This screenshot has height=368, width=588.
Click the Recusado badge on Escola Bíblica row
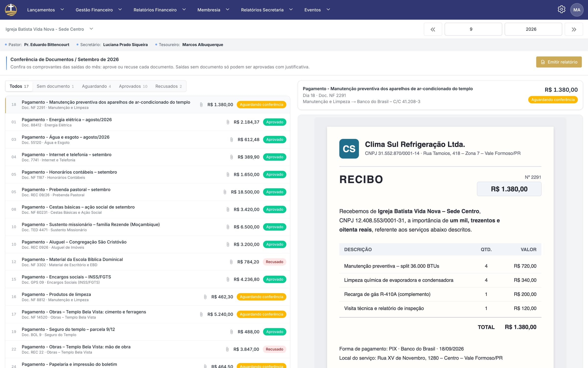click(274, 262)
